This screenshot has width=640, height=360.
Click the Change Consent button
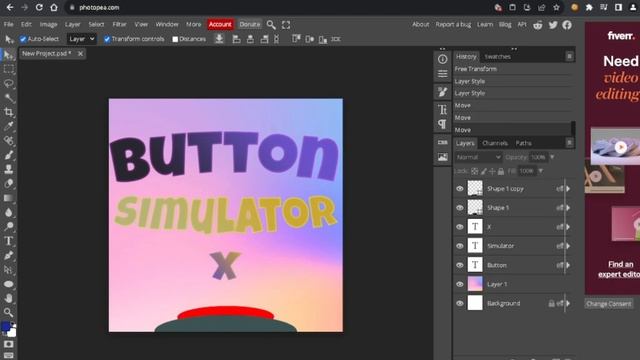coord(609,304)
